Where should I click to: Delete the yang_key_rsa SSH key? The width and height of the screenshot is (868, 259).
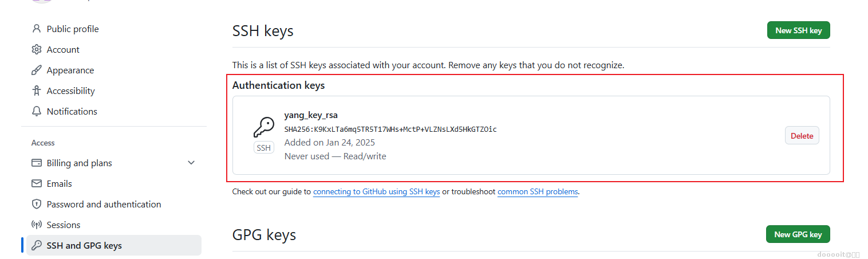coord(802,136)
